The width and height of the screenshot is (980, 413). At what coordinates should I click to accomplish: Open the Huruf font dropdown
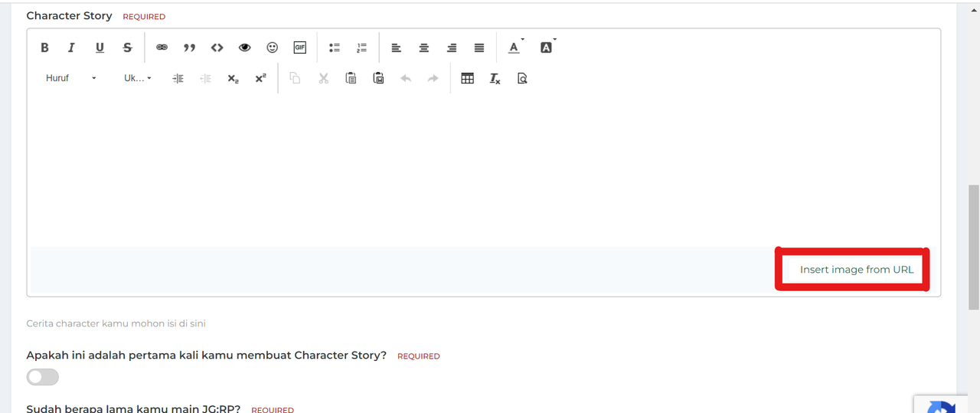[71, 78]
